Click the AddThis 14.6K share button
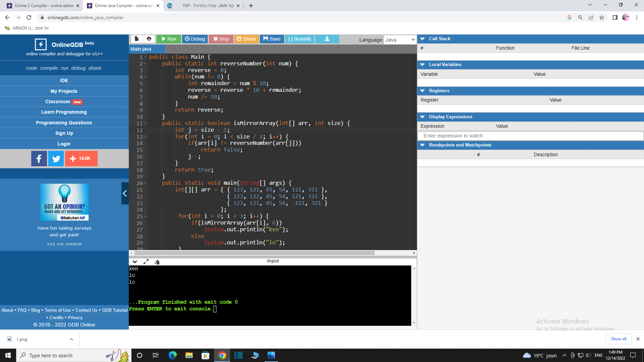Viewport: 644px width, 362px height. pos(81,159)
